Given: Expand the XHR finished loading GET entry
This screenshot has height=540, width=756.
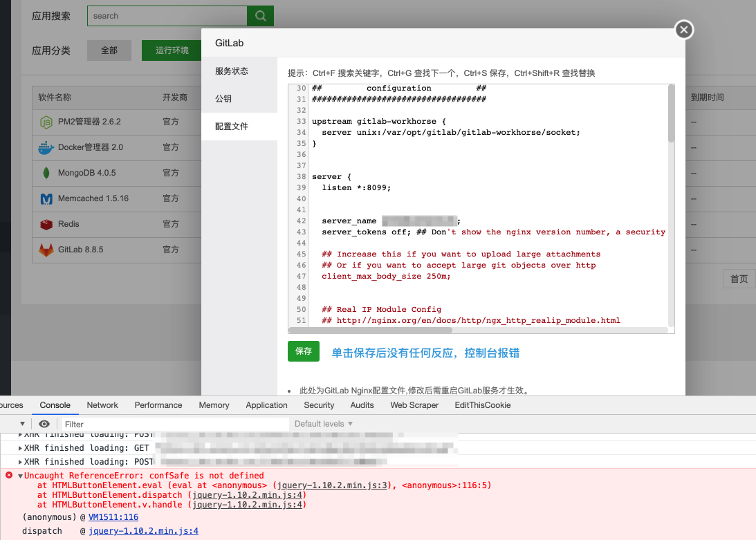Looking at the screenshot, I should (20, 448).
